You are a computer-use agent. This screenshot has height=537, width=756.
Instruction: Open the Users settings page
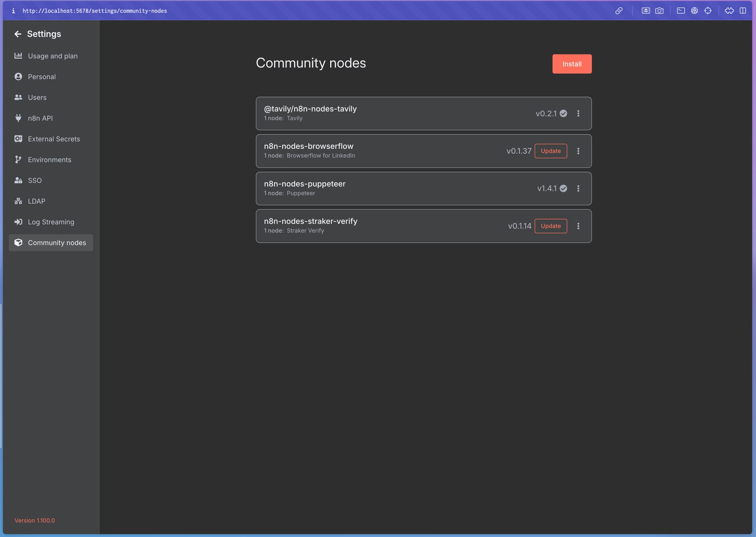[x=51, y=97]
